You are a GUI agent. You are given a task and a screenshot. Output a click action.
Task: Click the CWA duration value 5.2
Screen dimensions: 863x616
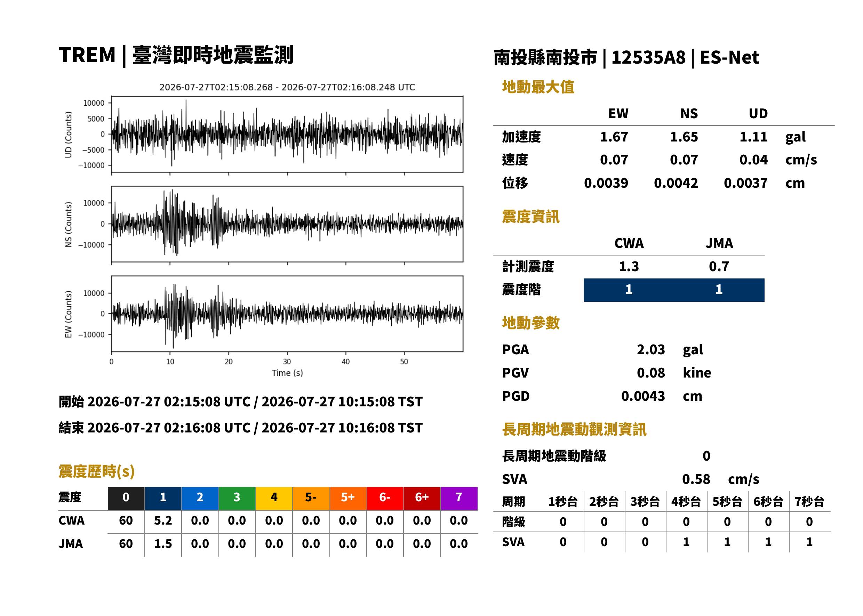163,520
